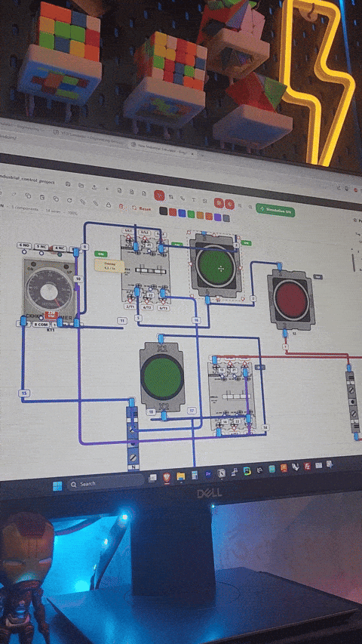This screenshot has height=644, width=362.
Task: Click the red delete trash icon beside Reset
Action: (x=121, y=207)
